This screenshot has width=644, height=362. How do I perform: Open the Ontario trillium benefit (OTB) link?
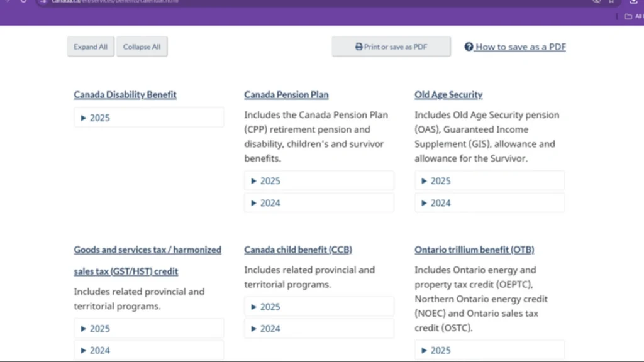click(x=474, y=250)
